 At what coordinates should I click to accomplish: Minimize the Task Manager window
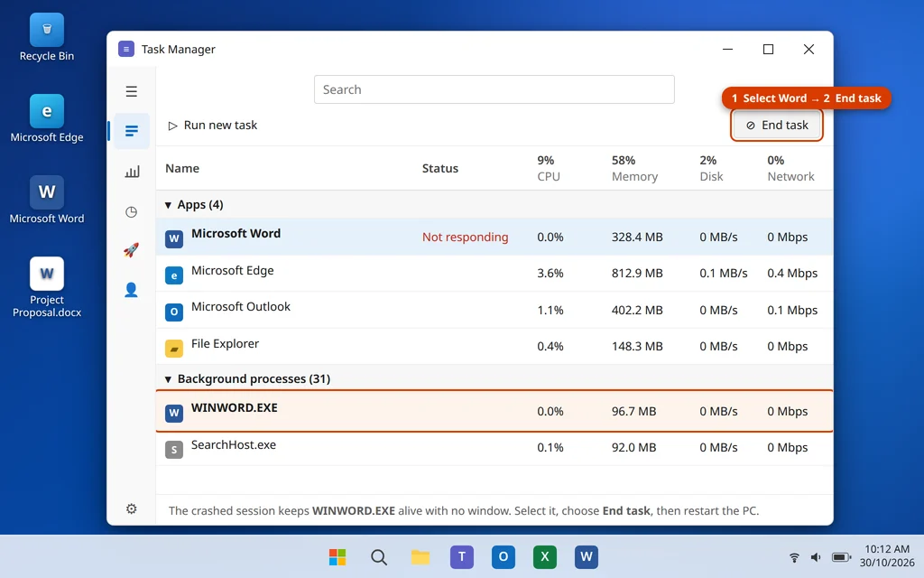(728, 50)
